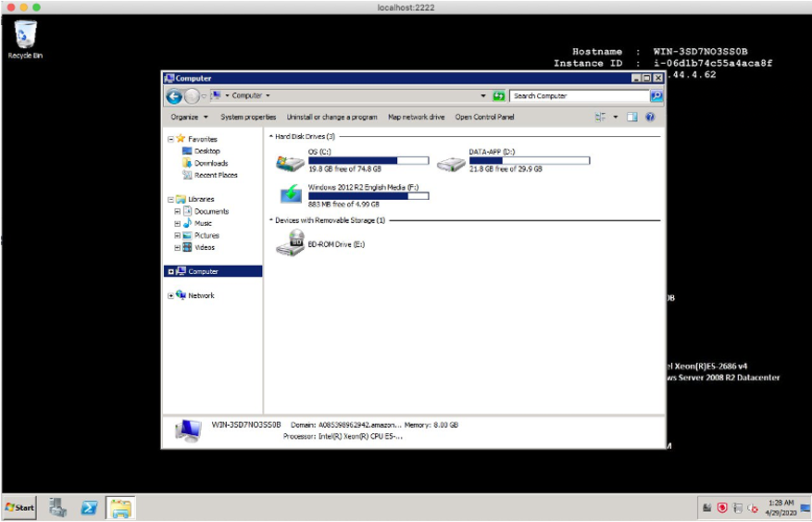Click the network tray icon
812x522 pixels.
(x=737, y=508)
